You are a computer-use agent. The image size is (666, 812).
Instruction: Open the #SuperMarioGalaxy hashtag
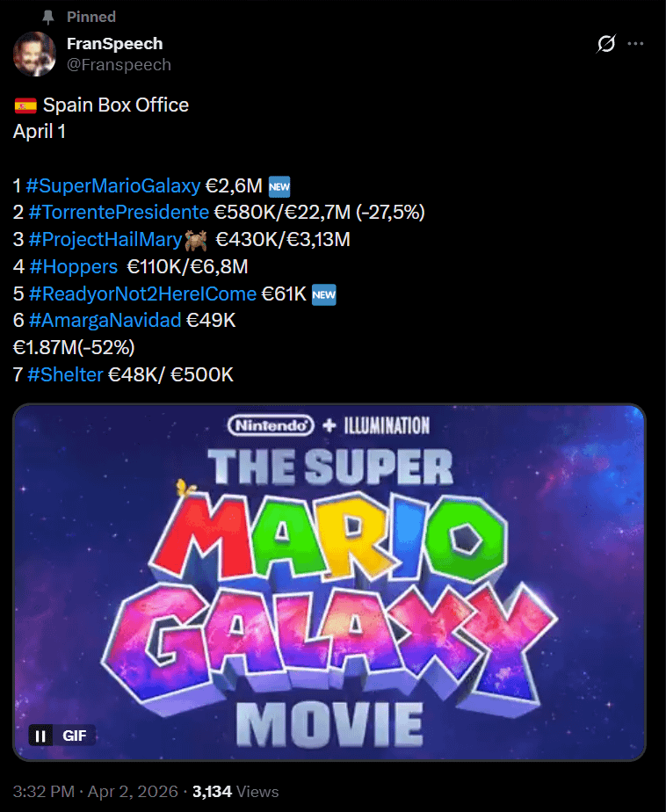[x=112, y=185]
